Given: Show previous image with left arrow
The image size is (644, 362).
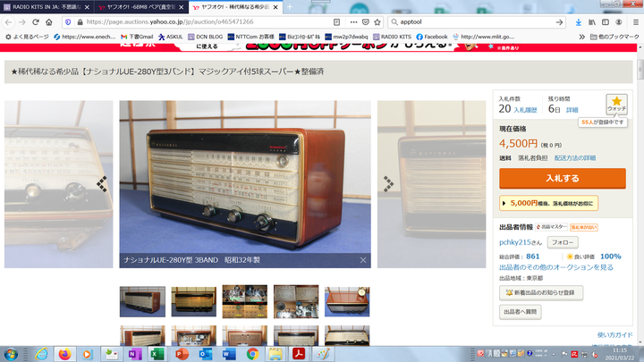Looking at the screenshot, I should [x=102, y=183].
